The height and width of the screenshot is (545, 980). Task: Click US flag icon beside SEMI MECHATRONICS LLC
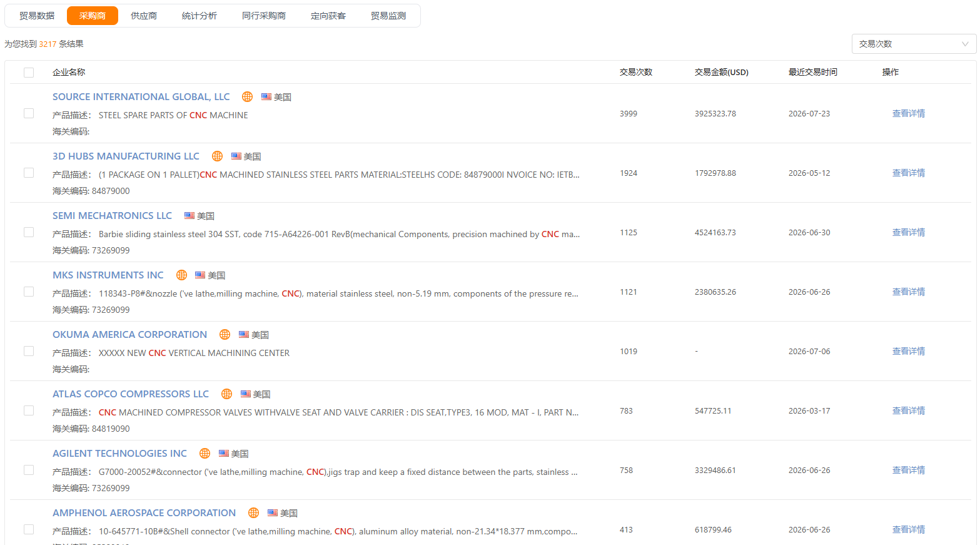pos(189,216)
